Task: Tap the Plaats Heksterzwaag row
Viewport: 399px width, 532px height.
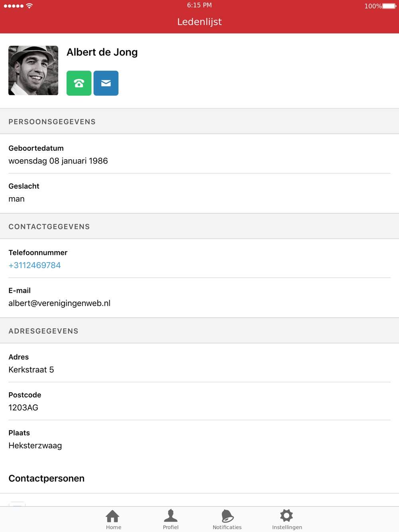Action: pos(199,439)
